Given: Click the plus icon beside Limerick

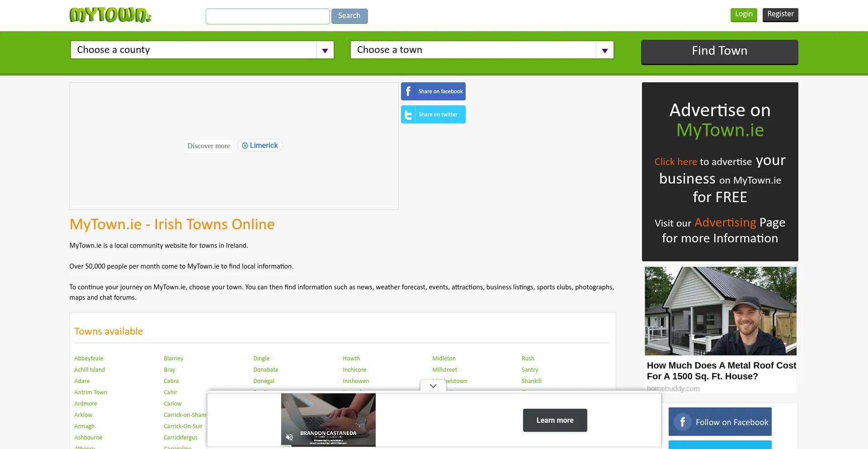Looking at the screenshot, I should click(245, 146).
